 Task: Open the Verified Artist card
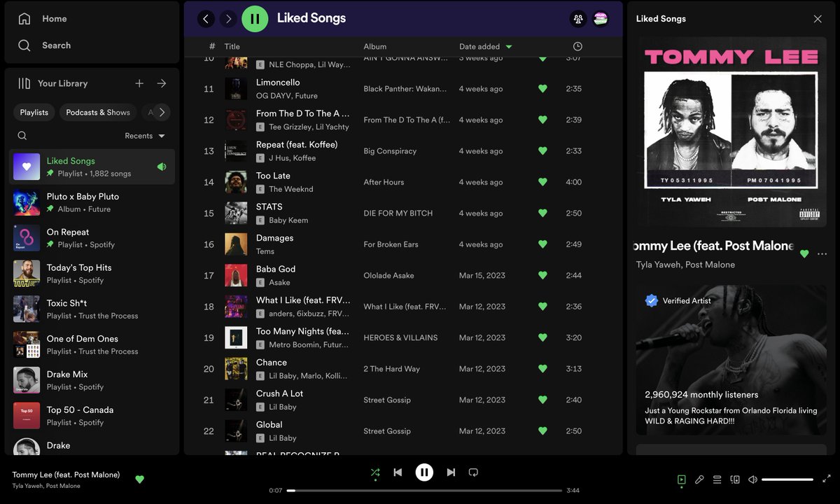tap(731, 360)
